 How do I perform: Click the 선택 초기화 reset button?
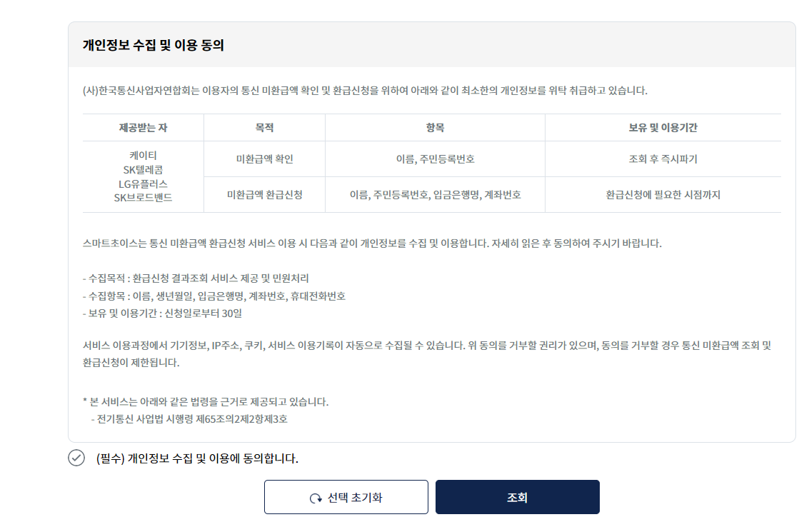pyautogui.click(x=346, y=496)
